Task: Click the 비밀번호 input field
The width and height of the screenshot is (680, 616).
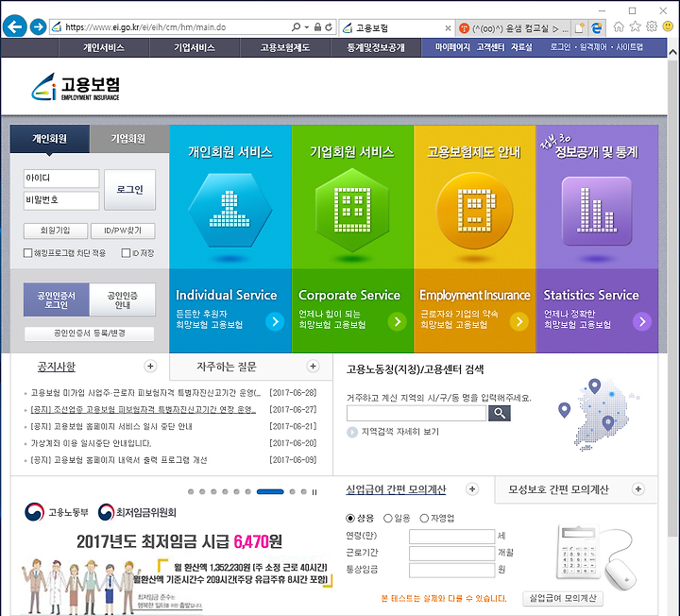Action: [x=61, y=200]
